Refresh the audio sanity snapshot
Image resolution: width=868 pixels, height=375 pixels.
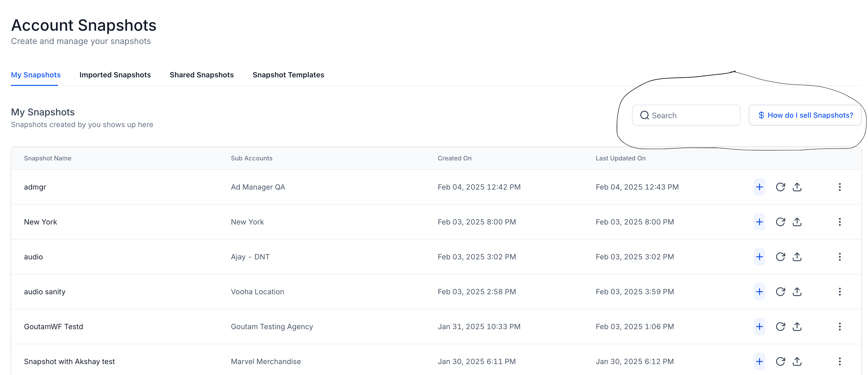tap(780, 291)
